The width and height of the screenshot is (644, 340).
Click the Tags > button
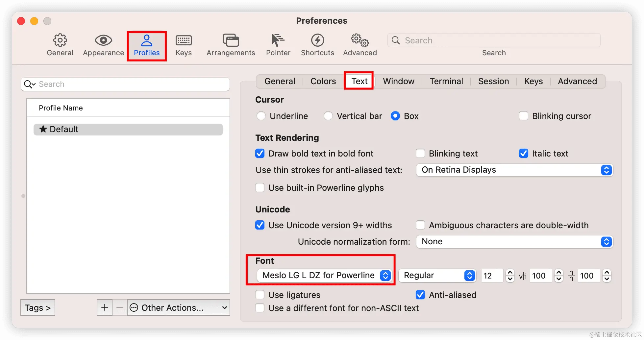coord(38,307)
